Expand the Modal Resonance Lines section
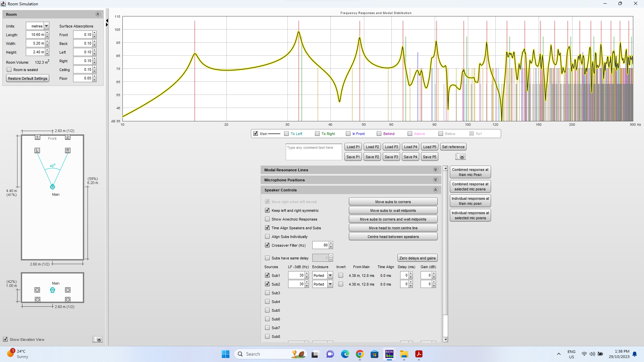This screenshot has width=644, height=362. [x=435, y=170]
